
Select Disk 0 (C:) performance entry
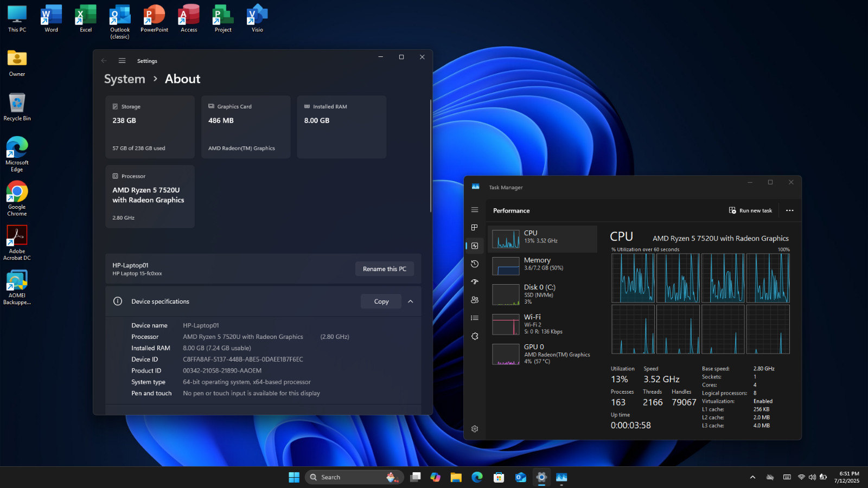click(542, 294)
